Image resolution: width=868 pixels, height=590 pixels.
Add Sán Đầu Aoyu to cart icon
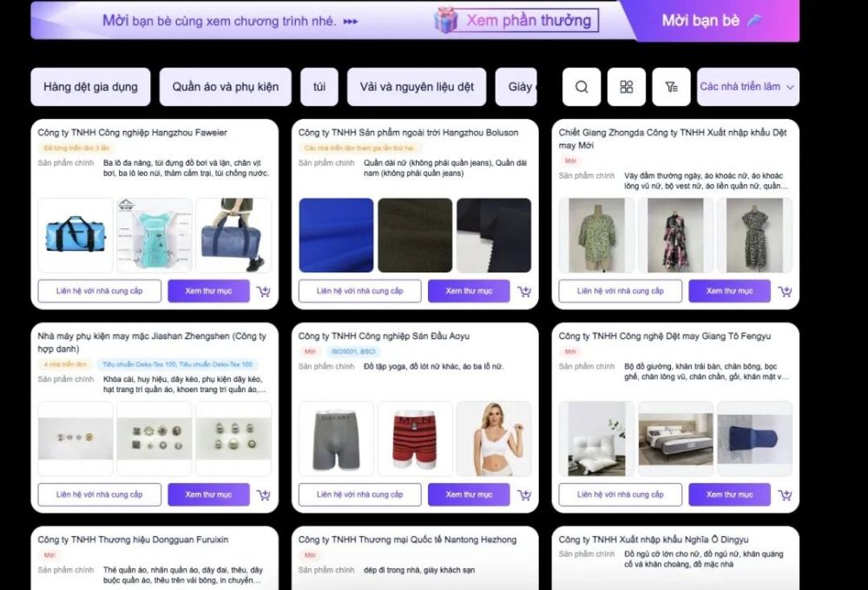point(524,495)
